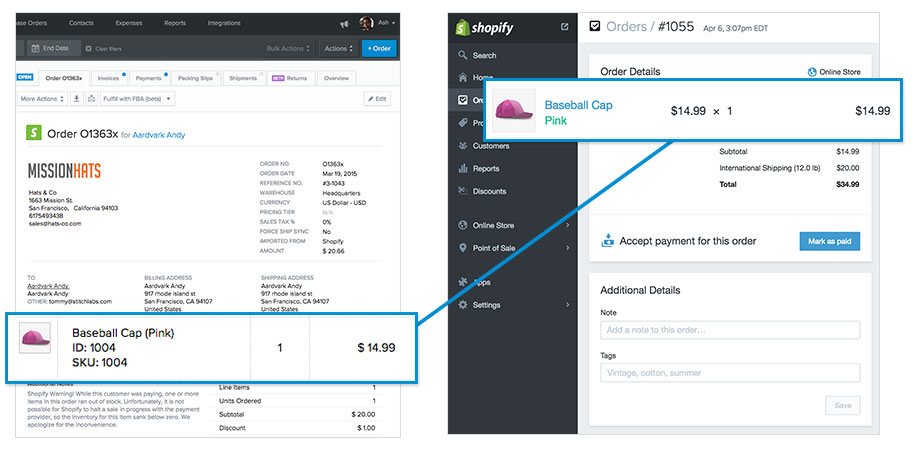Click the Note input field
The height and width of the screenshot is (450, 912).
730,330
